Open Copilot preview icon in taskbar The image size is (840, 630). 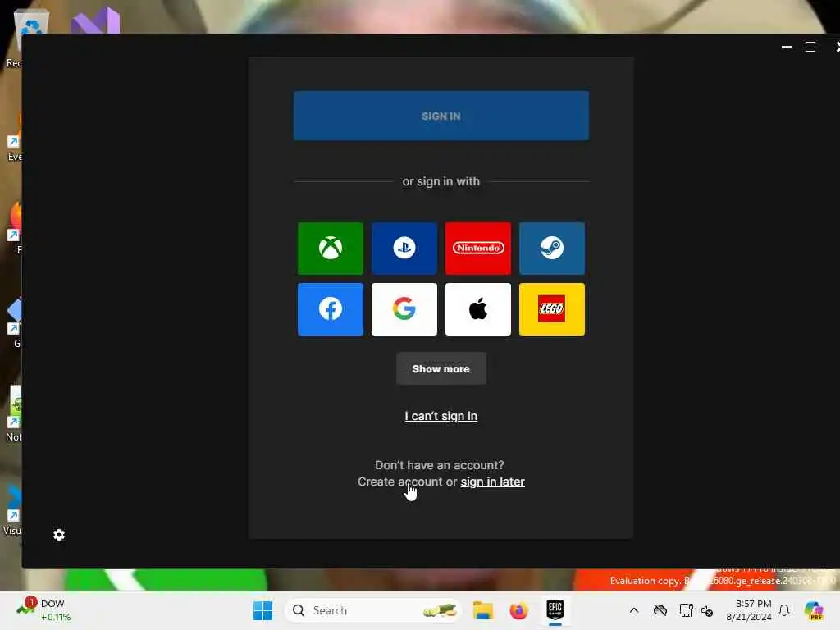point(814,610)
